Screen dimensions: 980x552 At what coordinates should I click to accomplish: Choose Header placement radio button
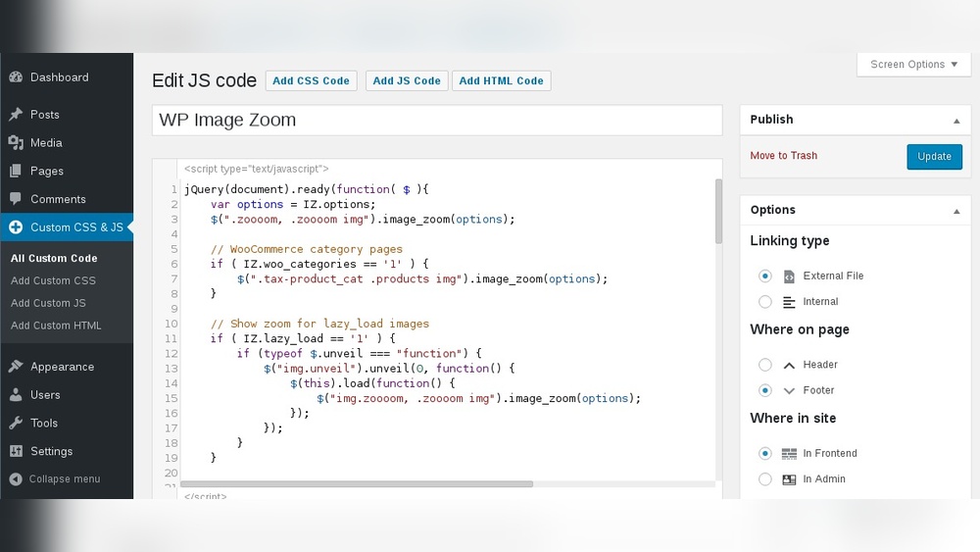pyautogui.click(x=765, y=365)
